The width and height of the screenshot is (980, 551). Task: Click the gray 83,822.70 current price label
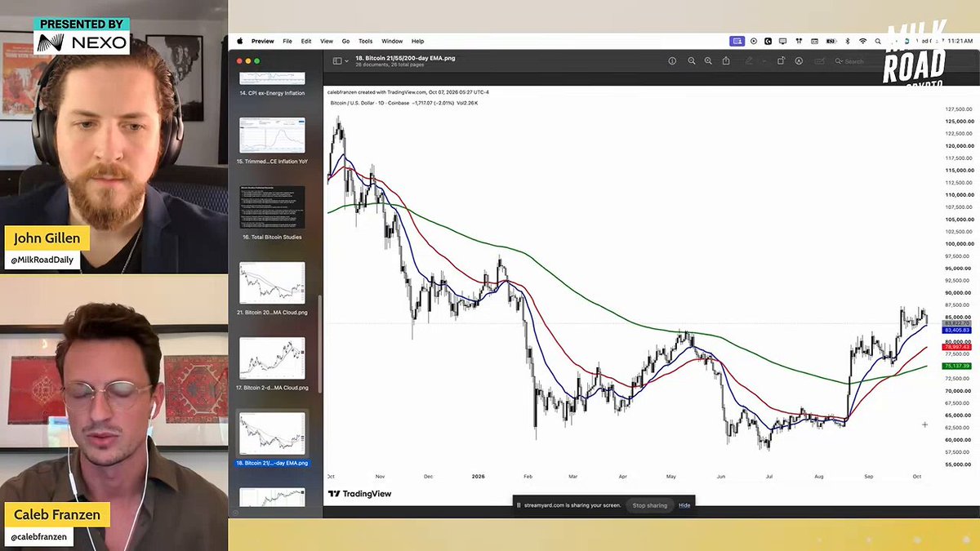point(957,323)
